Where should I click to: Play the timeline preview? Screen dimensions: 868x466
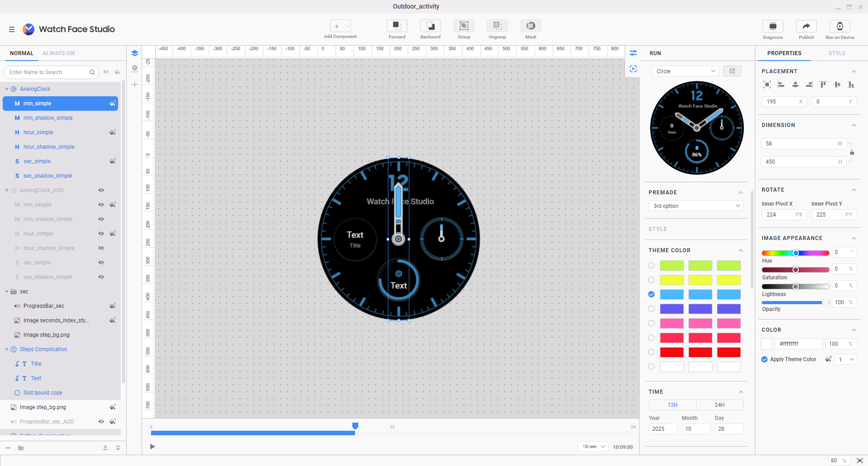coord(152,447)
